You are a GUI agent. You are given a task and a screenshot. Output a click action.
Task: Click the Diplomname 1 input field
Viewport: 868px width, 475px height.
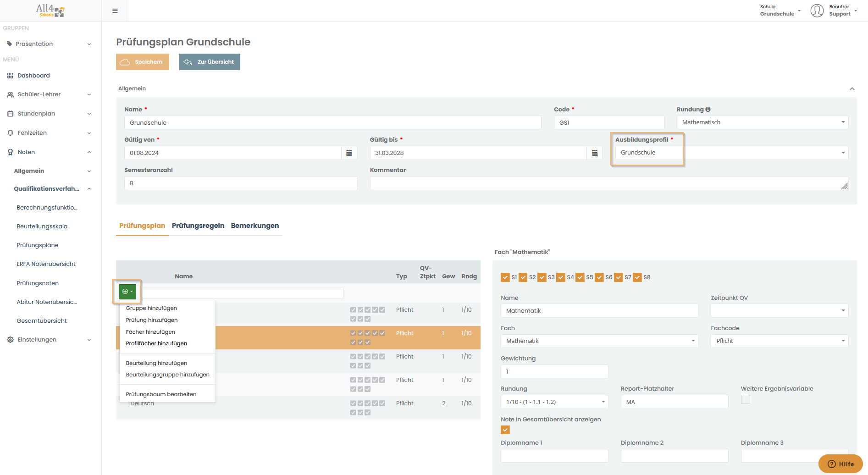(554, 456)
